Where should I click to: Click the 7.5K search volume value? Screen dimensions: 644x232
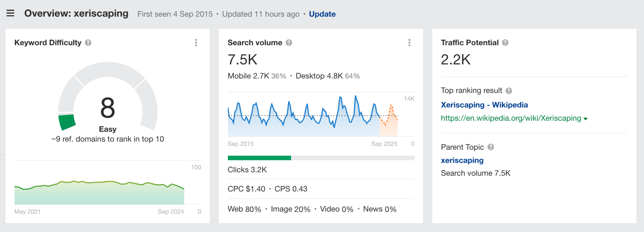click(x=242, y=60)
